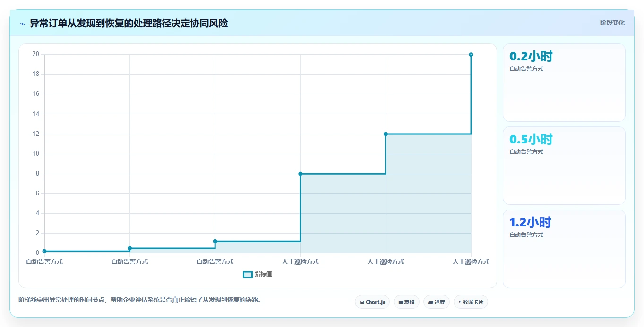Click the chart data point at value 20
This screenshot has height=327, width=644.
(x=471, y=55)
